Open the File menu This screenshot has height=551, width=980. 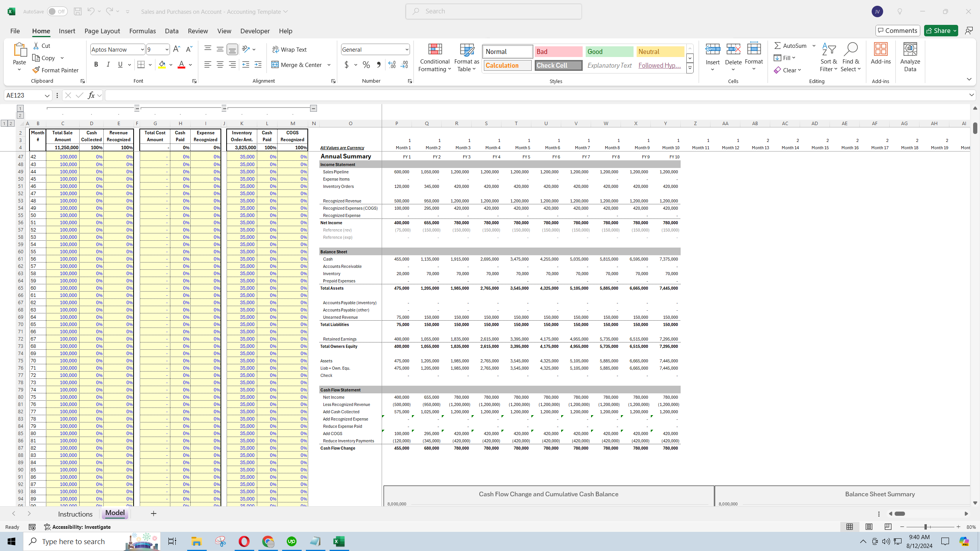[15, 31]
